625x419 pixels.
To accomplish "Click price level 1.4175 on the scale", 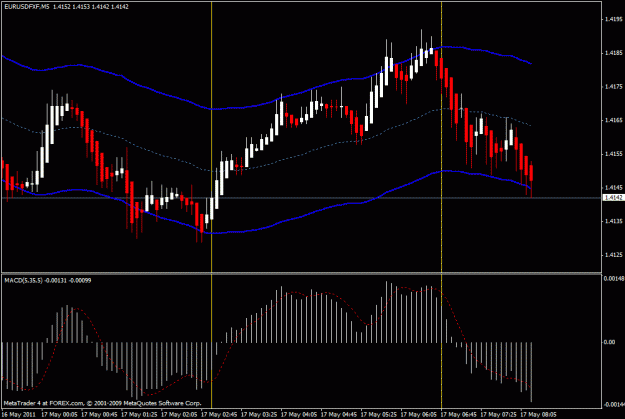I will coord(614,87).
